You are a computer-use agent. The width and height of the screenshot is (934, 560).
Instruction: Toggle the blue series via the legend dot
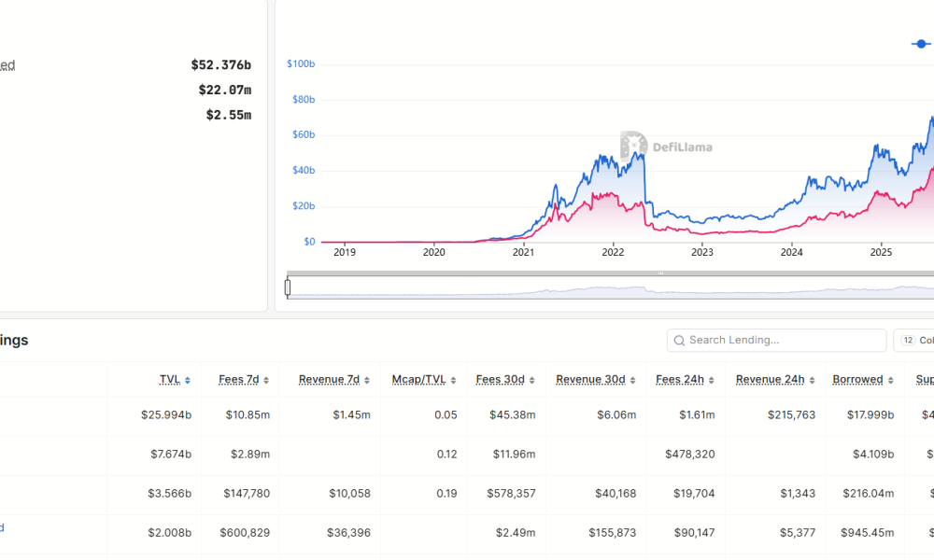921,43
